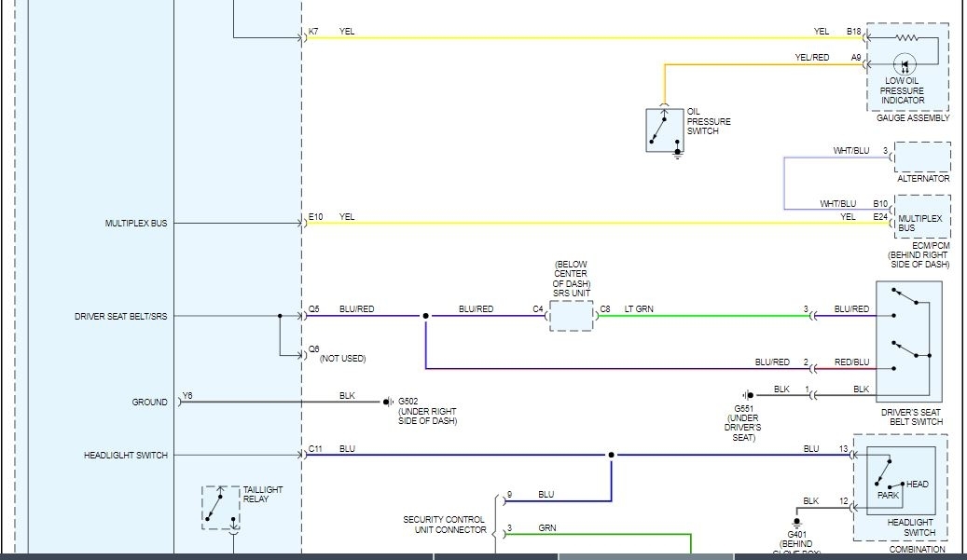Image resolution: width=967 pixels, height=560 pixels.
Task: Select the DRIVER SEAT BELT/SRS label
Action: (x=121, y=316)
